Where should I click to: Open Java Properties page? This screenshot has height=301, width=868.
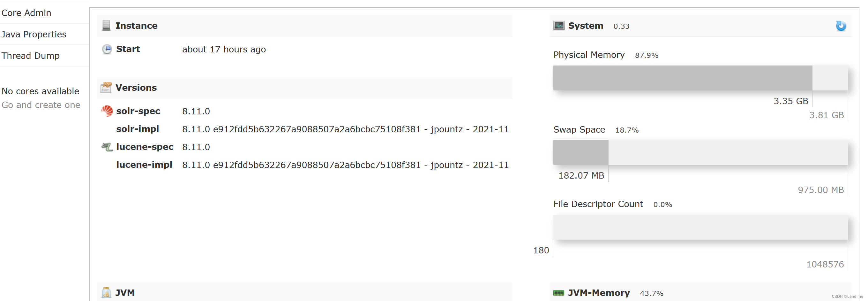click(x=34, y=34)
